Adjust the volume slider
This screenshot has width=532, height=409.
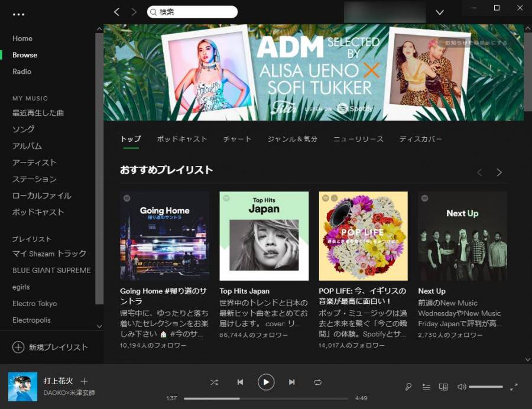(486, 387)
